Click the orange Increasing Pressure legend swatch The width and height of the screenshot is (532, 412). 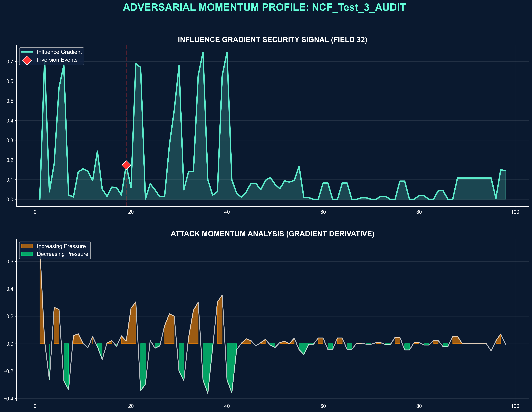(x=27, y=246)
